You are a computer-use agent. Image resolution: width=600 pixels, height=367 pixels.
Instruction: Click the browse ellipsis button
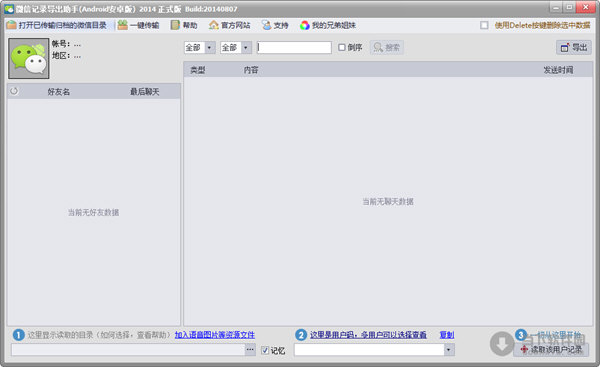click(x=250, y=350)
